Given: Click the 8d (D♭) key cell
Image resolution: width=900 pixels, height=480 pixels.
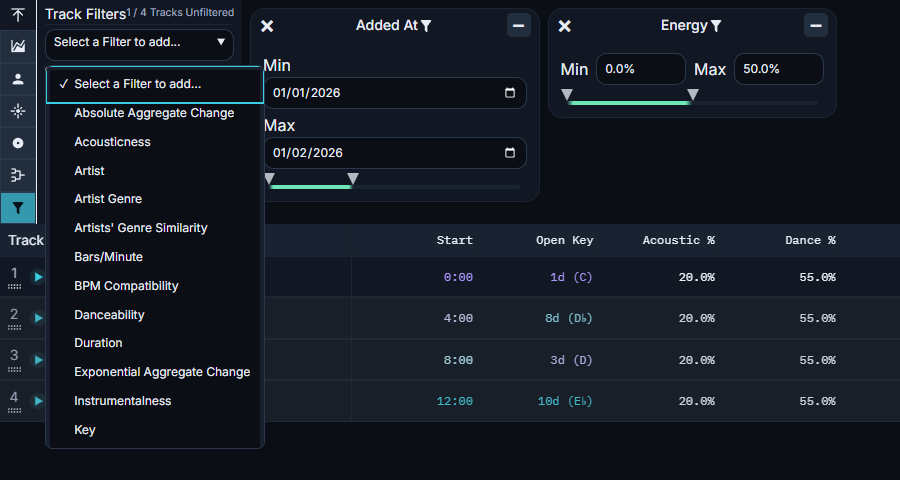Looking at the screenshot, I should coord(569,318).
